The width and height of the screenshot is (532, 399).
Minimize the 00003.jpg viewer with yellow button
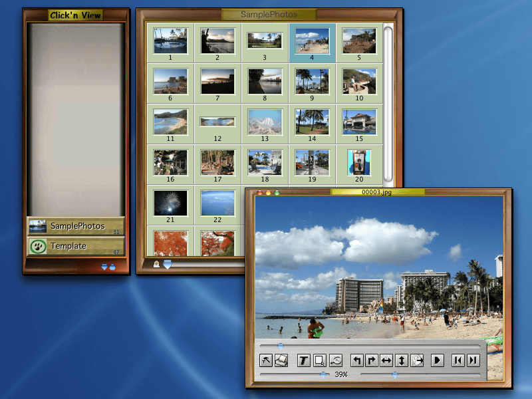point(269,193)
